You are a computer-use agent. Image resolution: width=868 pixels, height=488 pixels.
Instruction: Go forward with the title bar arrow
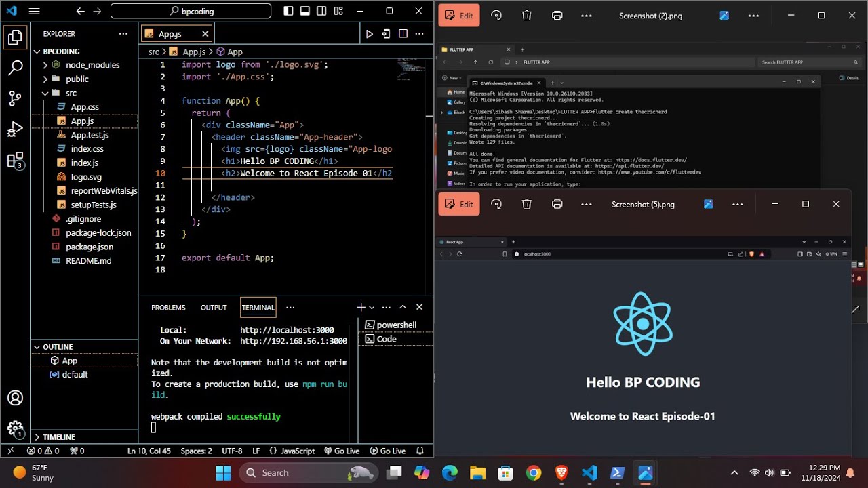pos(97,11)
